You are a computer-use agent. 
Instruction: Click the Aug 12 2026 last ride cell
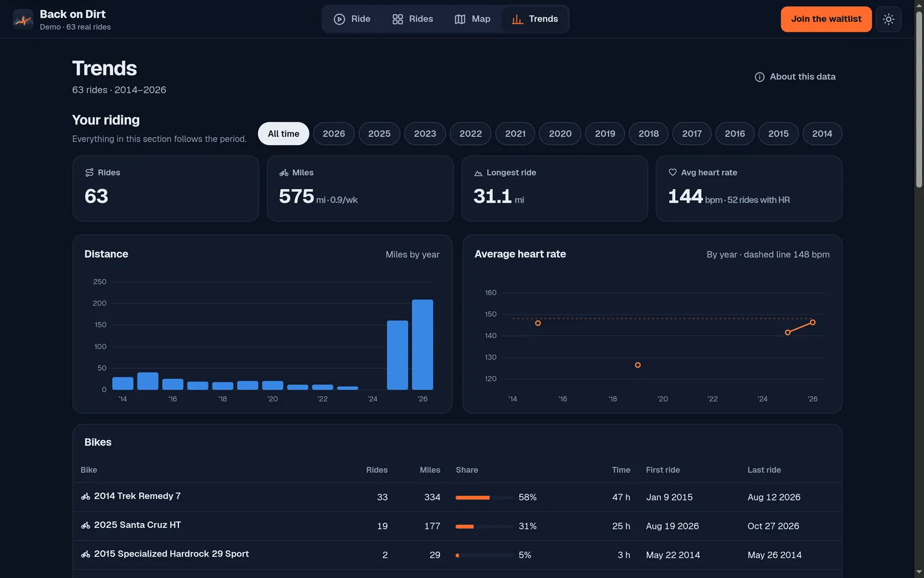click(774, 497)
